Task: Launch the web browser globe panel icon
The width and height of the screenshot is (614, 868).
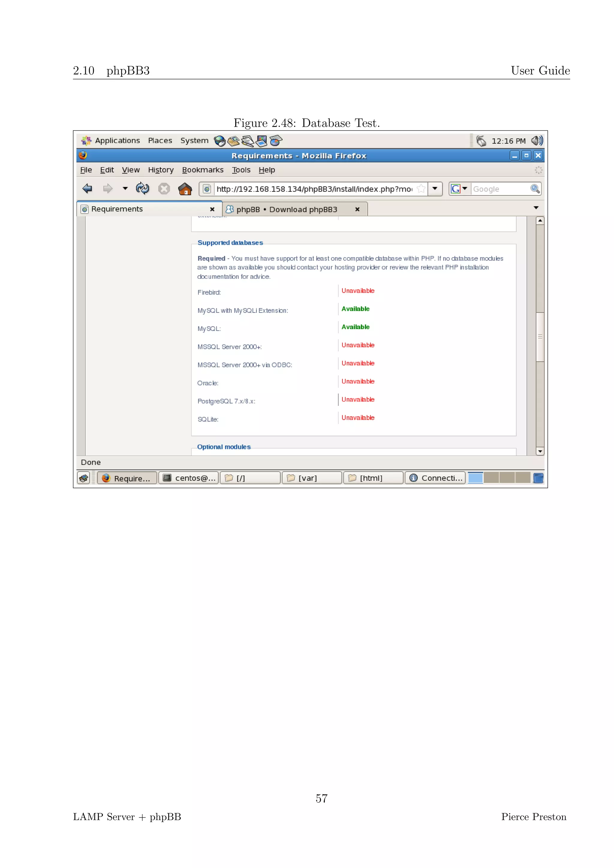Action: pos(220,141)
